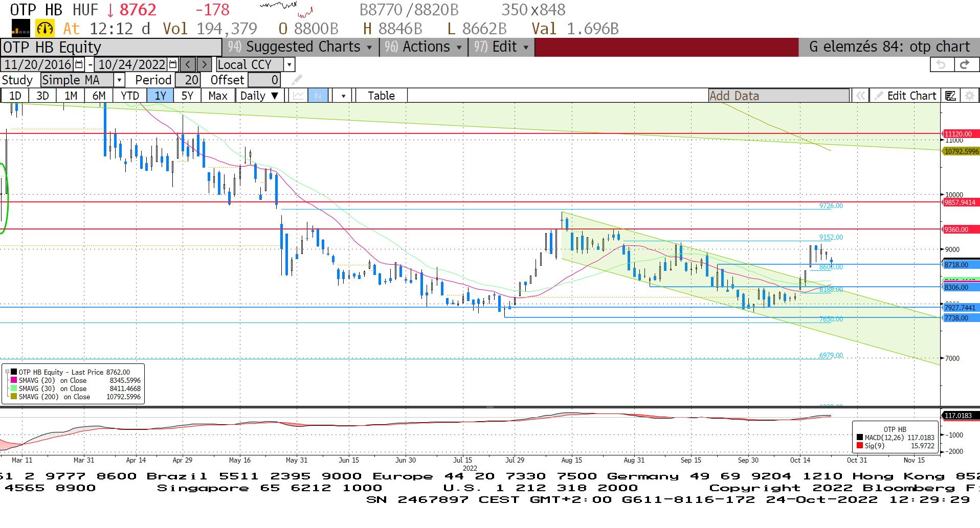Click Sig(9) red legend swatch
The height and width of the screenshot is (528, 980).
click(x=860, y=446)
